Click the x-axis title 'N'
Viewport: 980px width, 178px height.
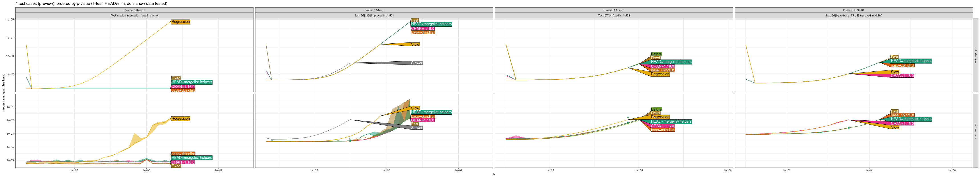tap(494, 174)
